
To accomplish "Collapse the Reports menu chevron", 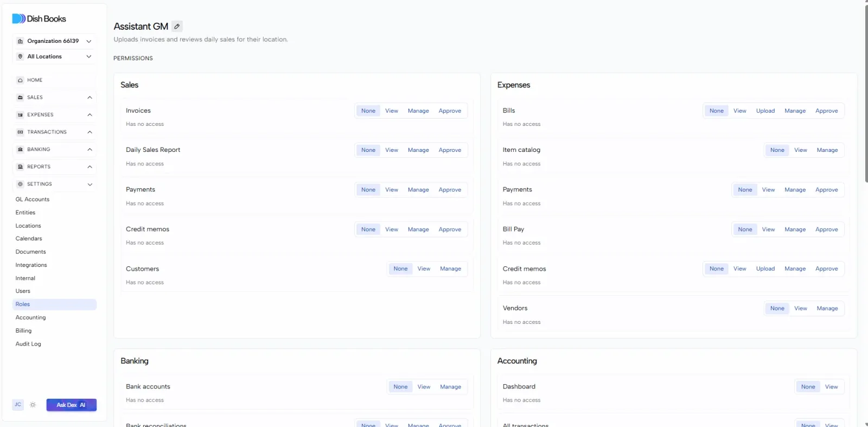I will click(90, 167).
